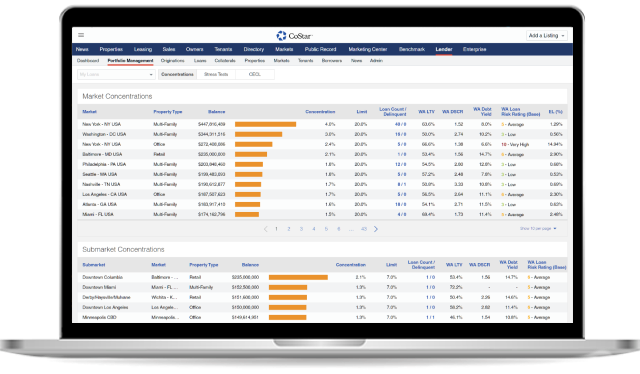Image resolution: width=640 pixels, height=374 pixels.
Task: Select the Los Angeles - CA USA market cell
Action: (104, 194)
